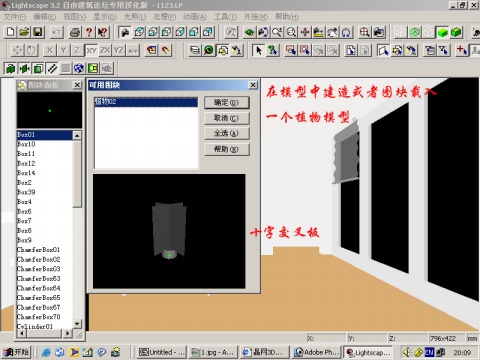Click the Print icon in the toolbar

tap(75, 32)
